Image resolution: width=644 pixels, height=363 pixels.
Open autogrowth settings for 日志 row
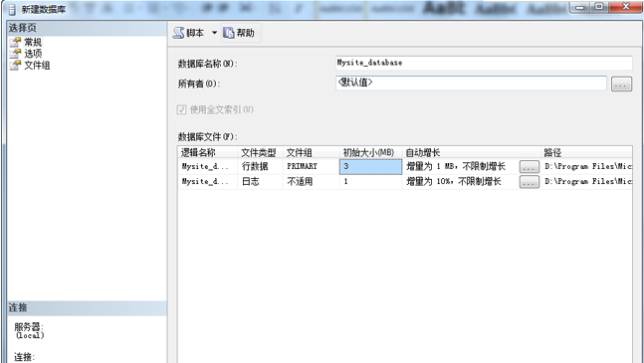click(x=530, y=182)
